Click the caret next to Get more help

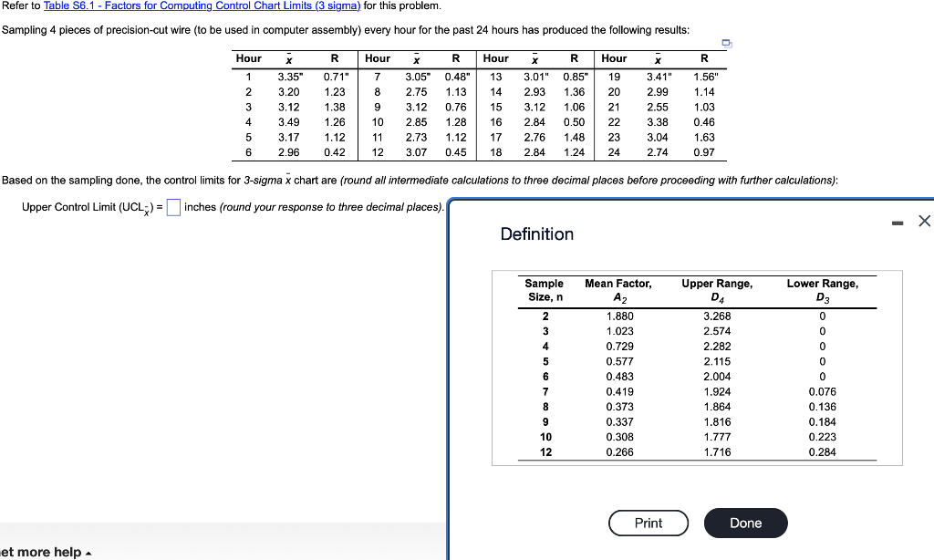click(87, 552)
